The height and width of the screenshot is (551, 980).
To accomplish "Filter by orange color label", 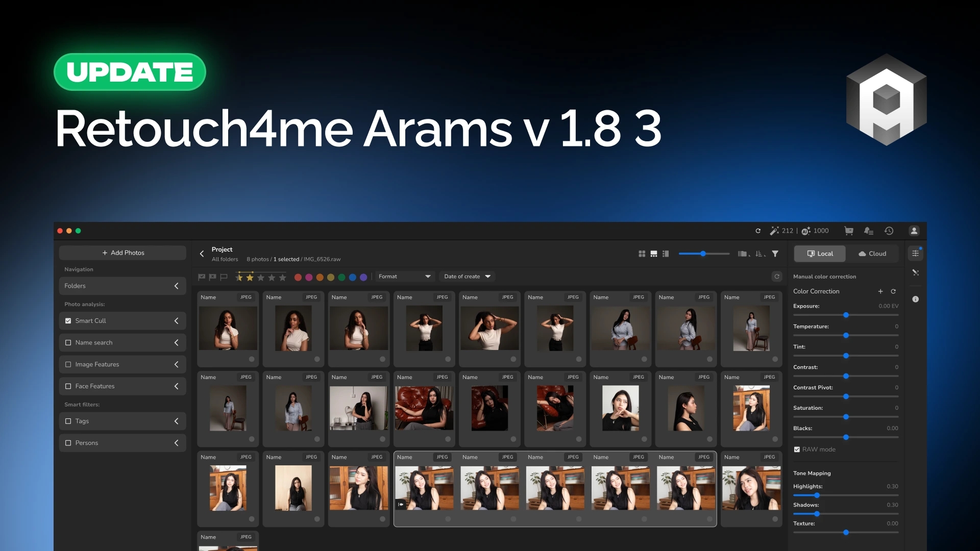I will point(320,278).
